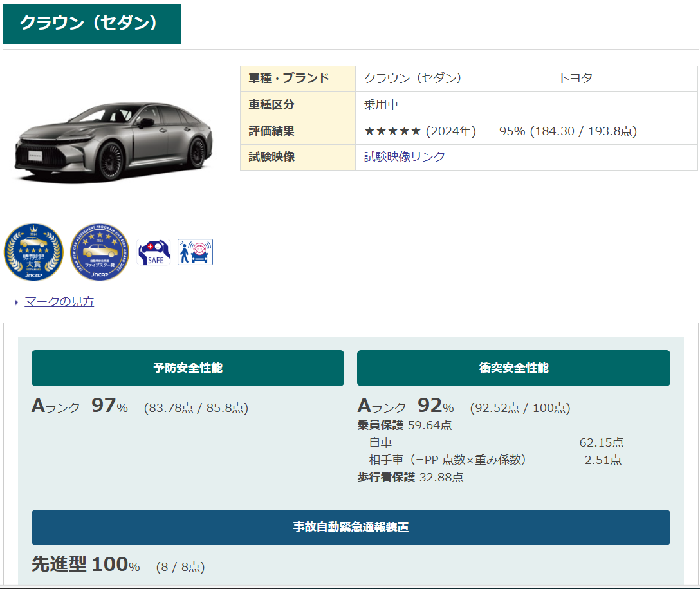The image size is (700, 589).
Task: Open the 試験映像リンク test video link
Action: pyautogui.click(x=404, y=156)
